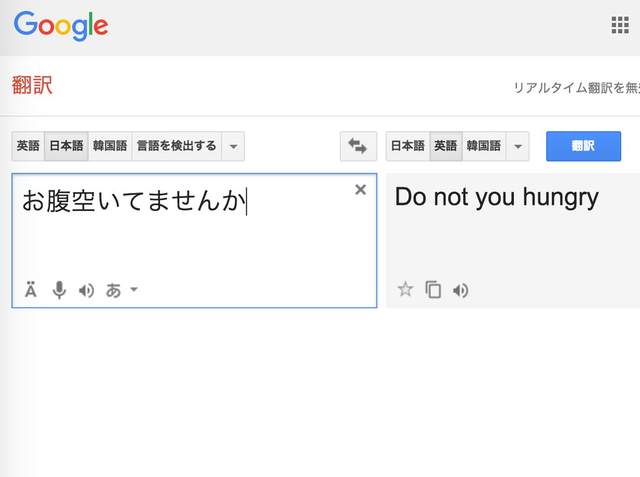Choose 言語を検出する for source detection

(176, 146)
